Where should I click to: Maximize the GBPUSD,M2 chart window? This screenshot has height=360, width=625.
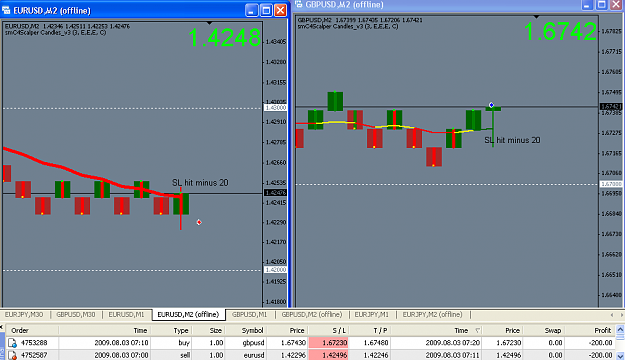(601, 4)
